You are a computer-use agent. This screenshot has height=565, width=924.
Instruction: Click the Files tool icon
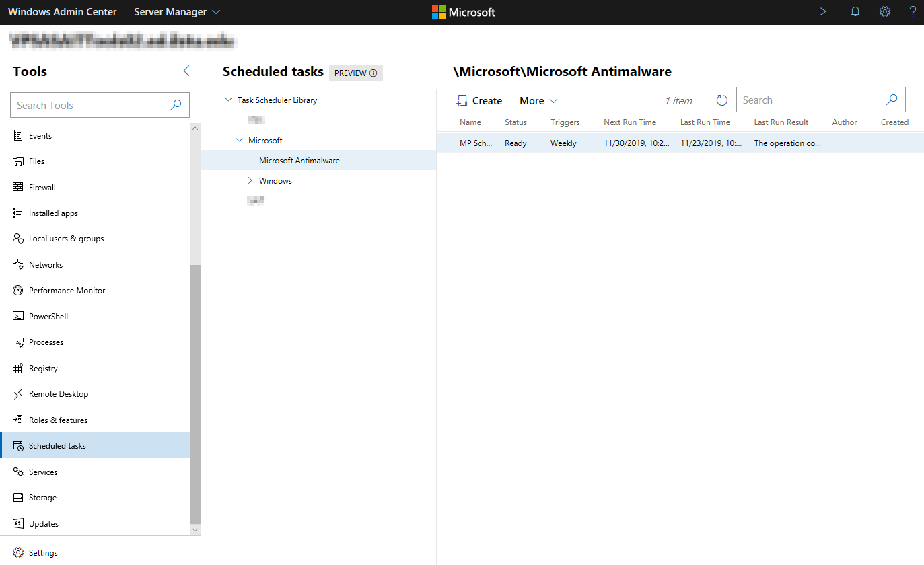[x=18, y=161]
